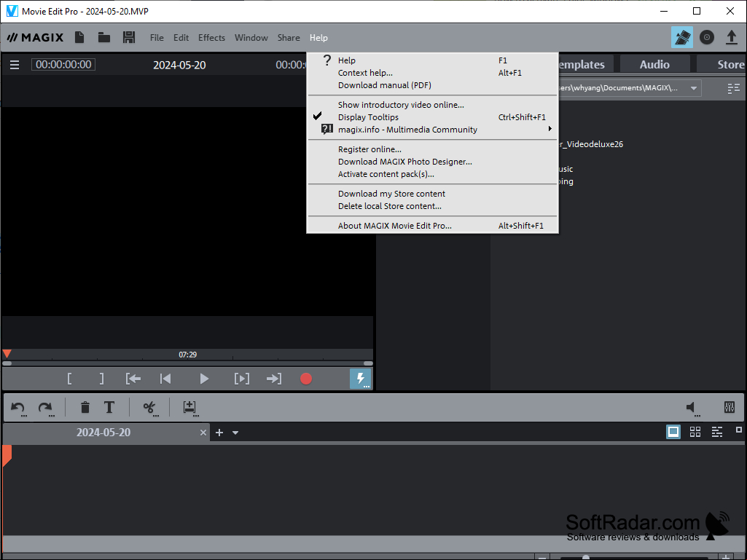Select Context help... menu entry

click(433, 73)
